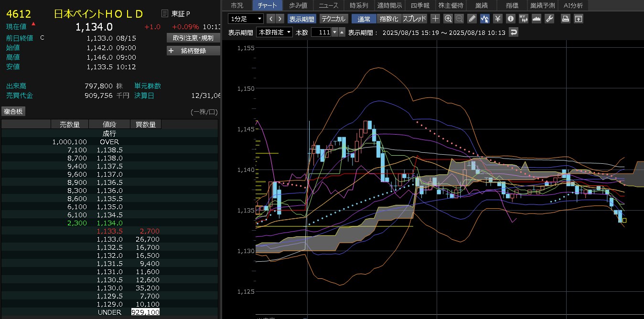
Task: Click bid price 1,133.0 in board
Action: [x=109, y=239]
